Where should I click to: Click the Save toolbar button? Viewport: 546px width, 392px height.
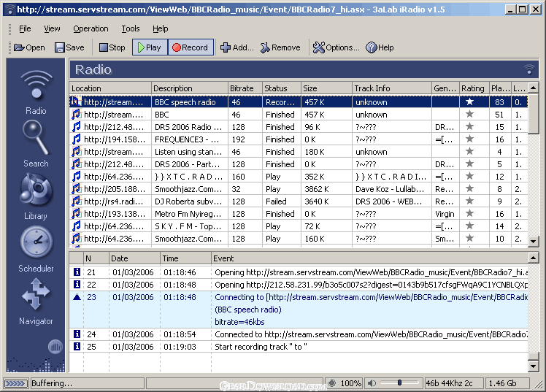(x=69, y=47)
